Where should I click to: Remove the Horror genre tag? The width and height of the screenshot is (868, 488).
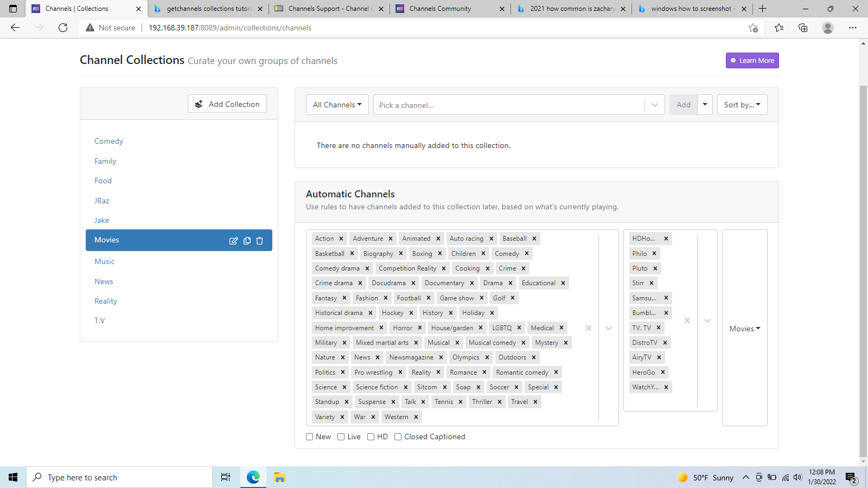420,328
